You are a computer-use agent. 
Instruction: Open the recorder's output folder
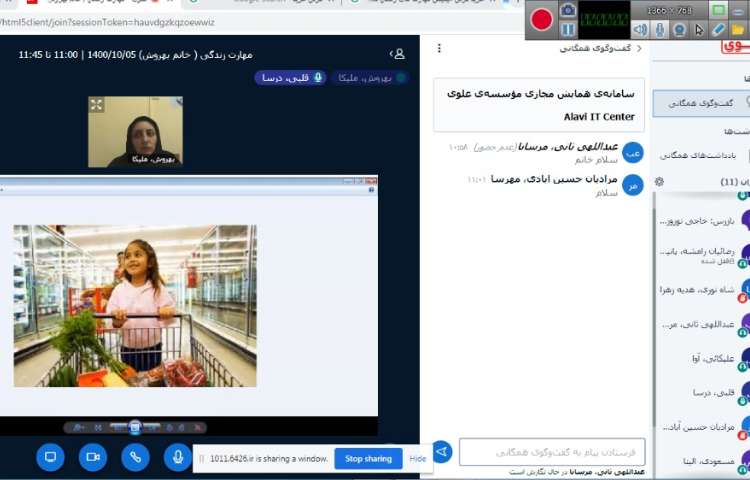click(738, 30)
